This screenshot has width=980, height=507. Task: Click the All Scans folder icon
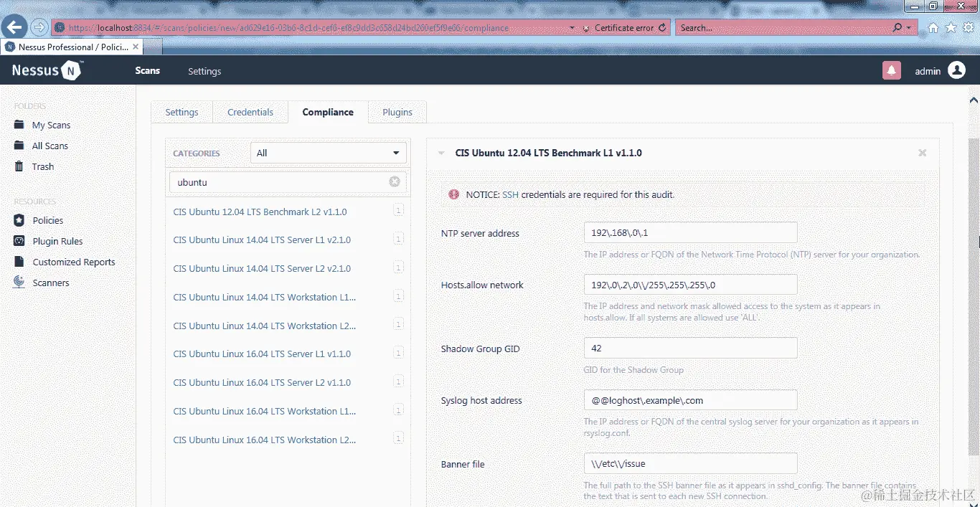[19, 146]
